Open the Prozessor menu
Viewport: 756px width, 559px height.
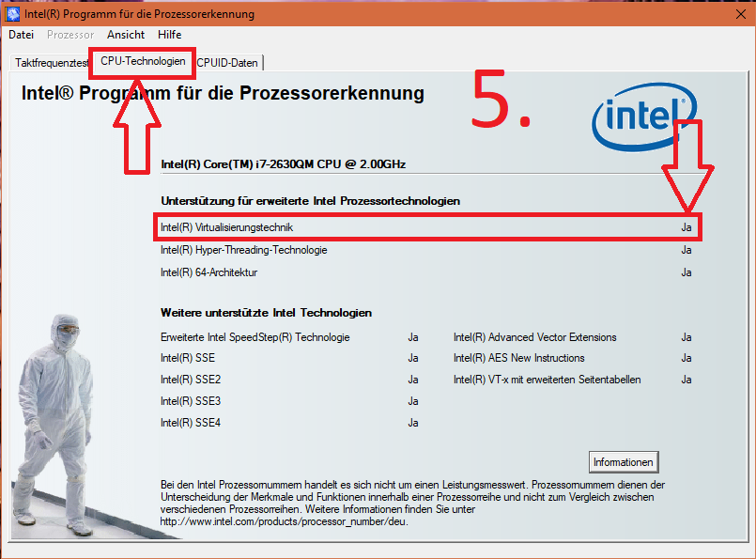[x=70, y=35]
